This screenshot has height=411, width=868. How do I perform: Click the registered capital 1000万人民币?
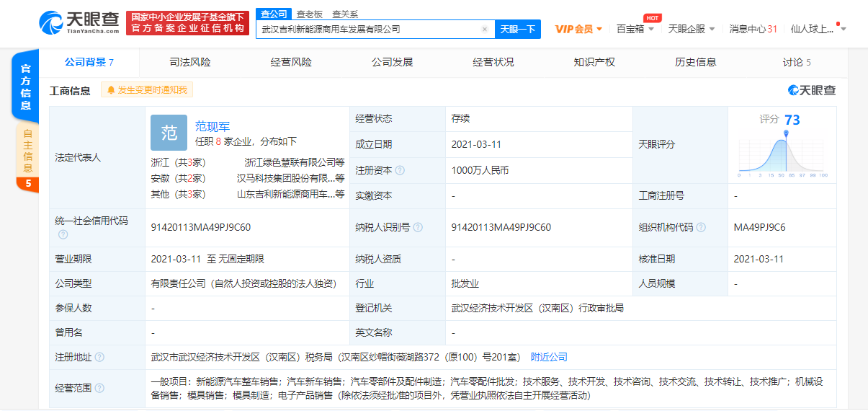480,170
